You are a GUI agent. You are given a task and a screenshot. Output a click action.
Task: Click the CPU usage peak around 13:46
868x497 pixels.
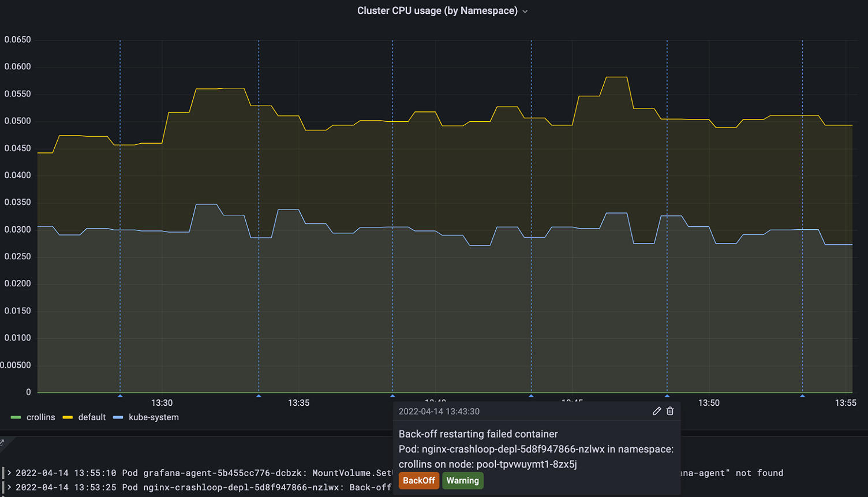[x=616, y=76]
